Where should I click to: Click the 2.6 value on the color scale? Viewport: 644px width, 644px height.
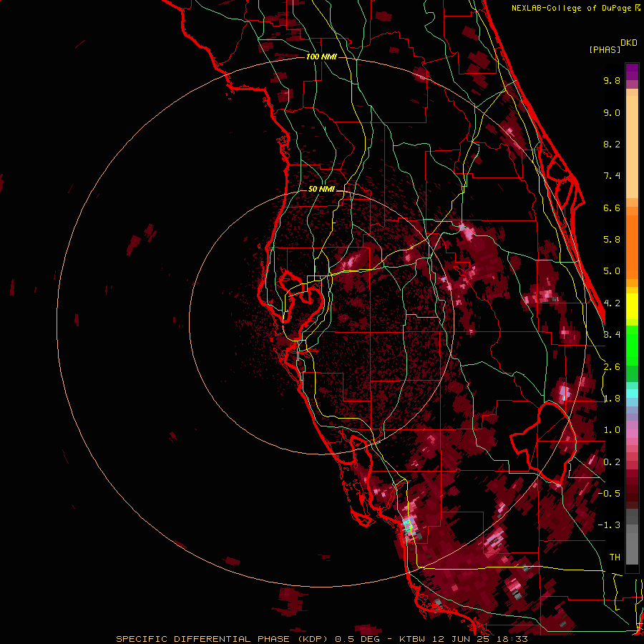point(612,367)
